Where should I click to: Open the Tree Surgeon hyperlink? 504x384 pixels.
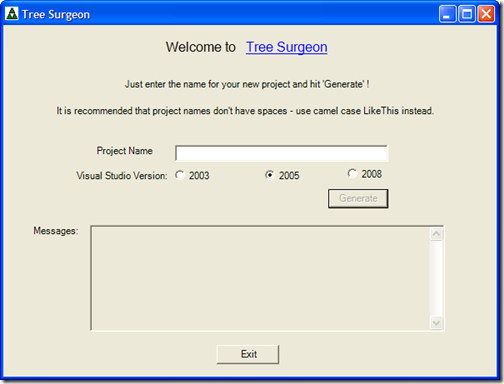pos(287,47)
